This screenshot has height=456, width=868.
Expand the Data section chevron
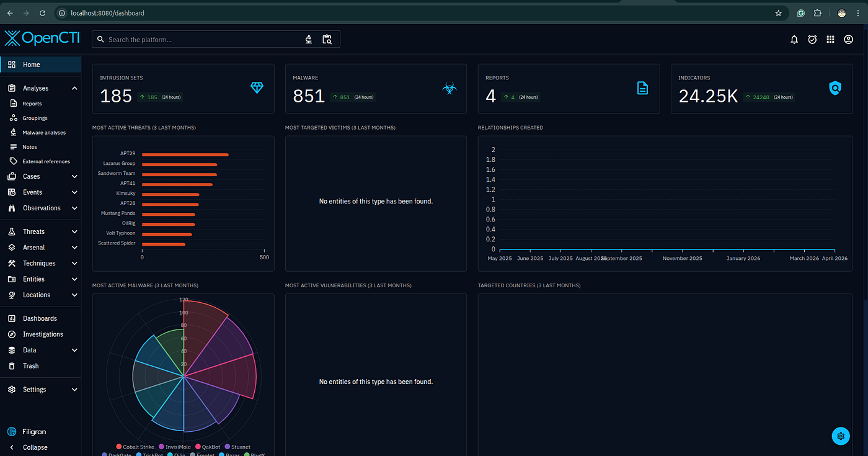[x=74, y=350]
